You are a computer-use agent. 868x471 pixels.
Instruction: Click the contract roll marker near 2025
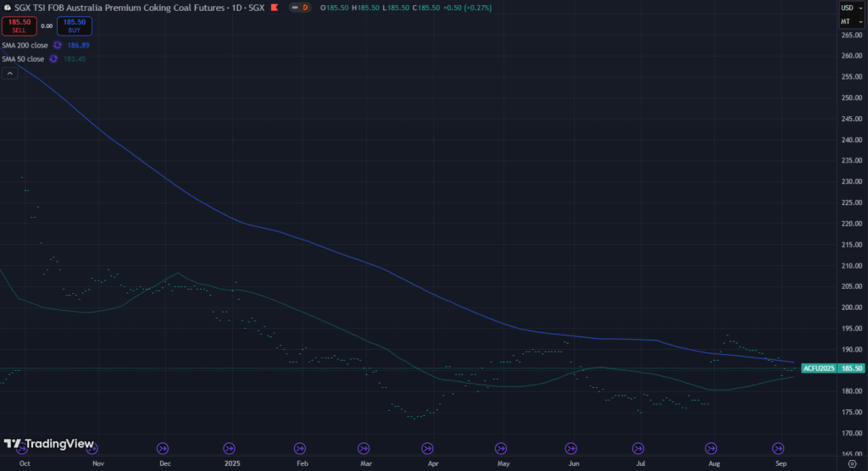(230, 448)
